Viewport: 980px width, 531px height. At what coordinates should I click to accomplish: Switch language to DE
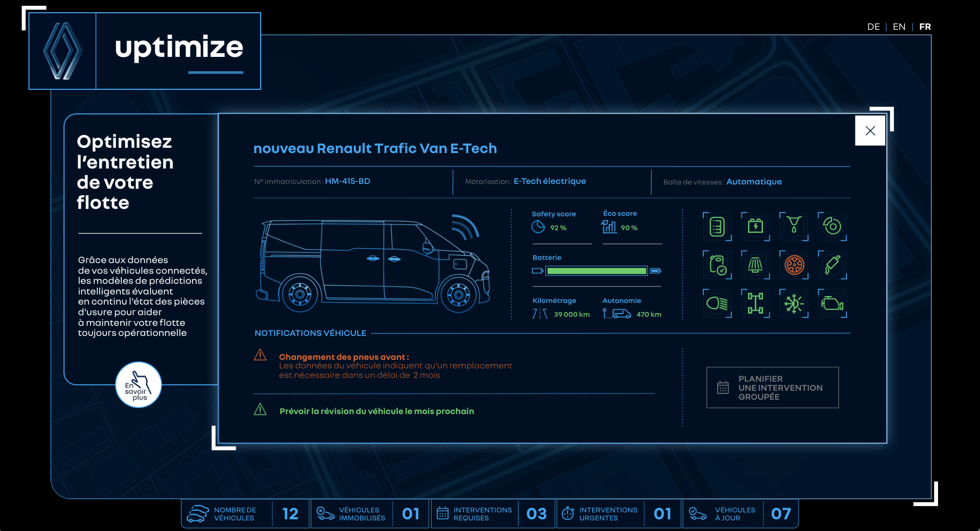[x=873, y=27]
